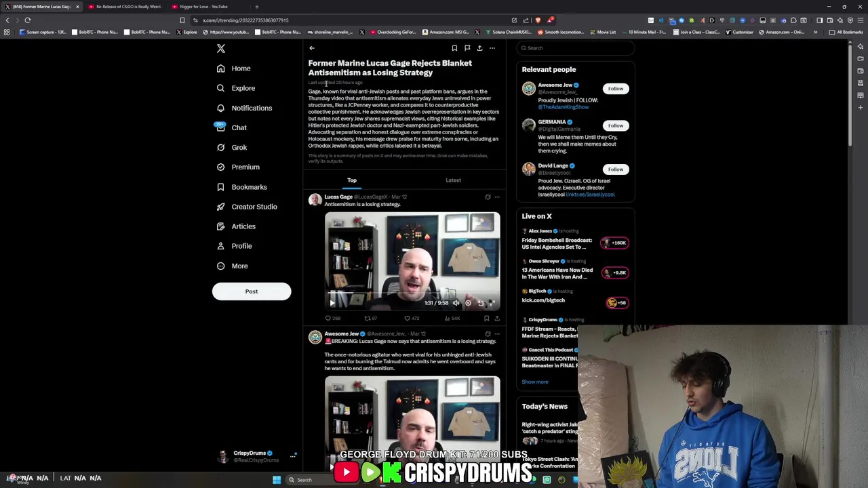This screenshot has height=488, width=868.
Task: Open Notifications in the sidebar
Action: click(x=244, y=108)
